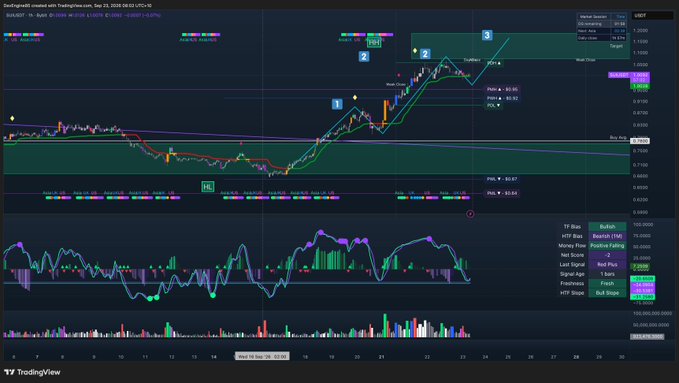The image size is (679, 383).
Task: Click the 1.2000 price level on the axis
Action: coord(640,31)
